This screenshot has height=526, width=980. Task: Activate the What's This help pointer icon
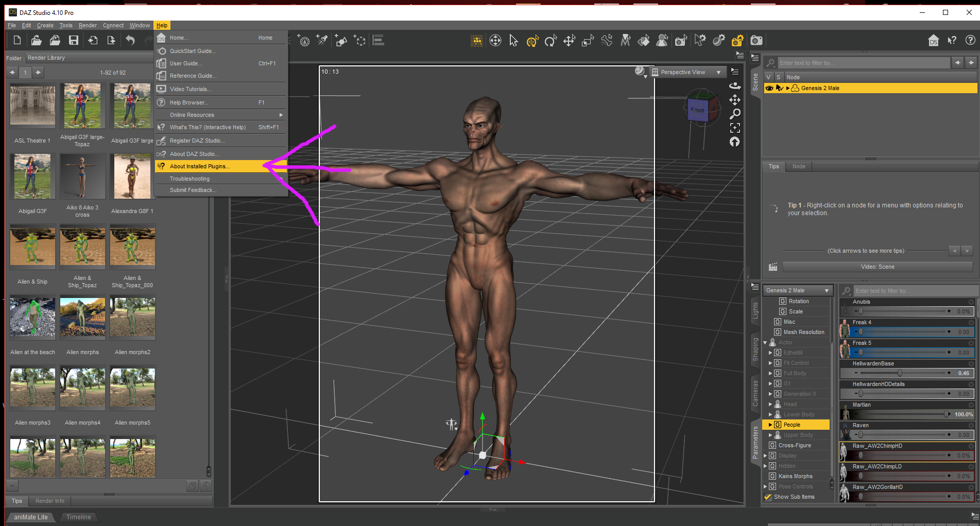click(x=952, y=40)
